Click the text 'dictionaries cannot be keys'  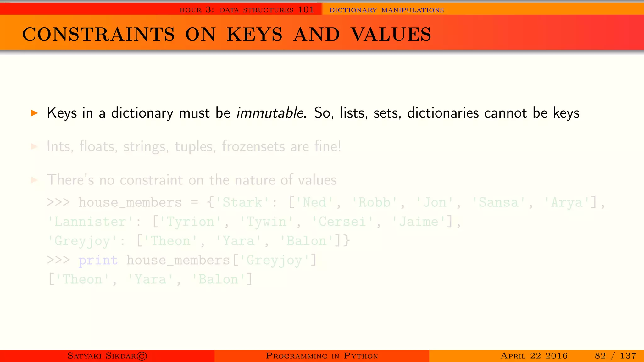[x=493, y=113]
